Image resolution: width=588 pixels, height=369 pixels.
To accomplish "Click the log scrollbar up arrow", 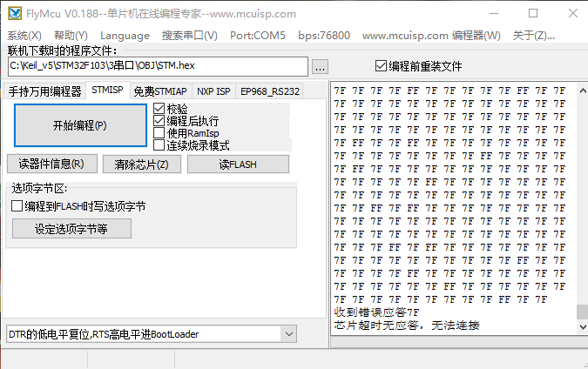I will click(583, 91).
